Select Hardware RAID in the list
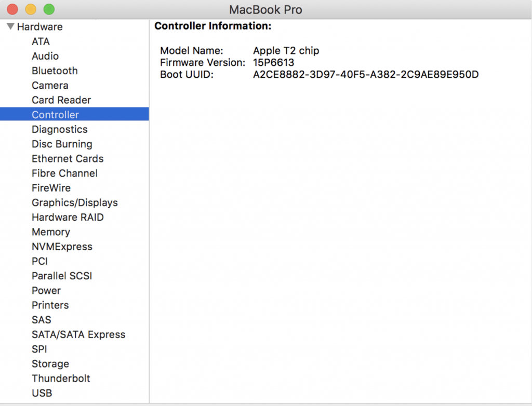Viewport: 532px width, 406px height. 68,217
